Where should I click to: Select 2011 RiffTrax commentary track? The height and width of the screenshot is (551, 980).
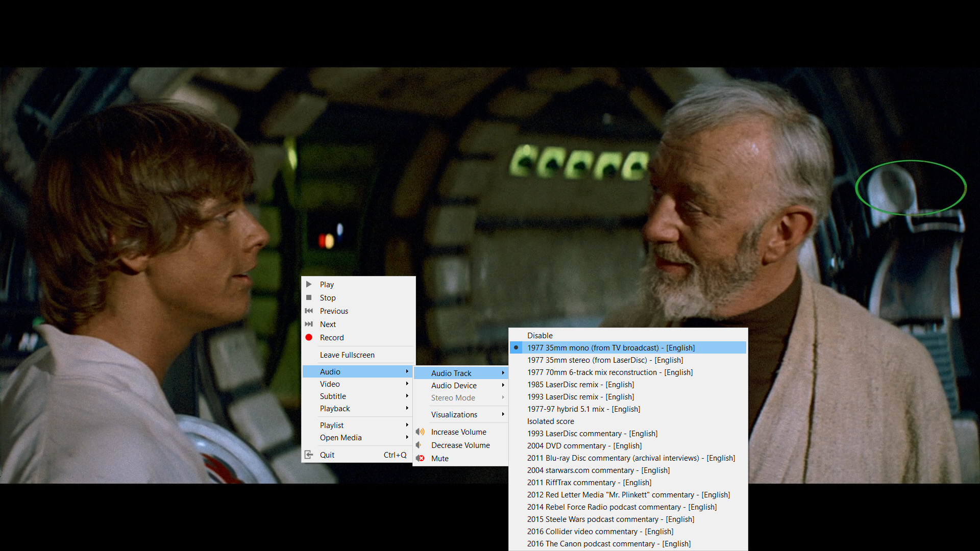click(x=628, y=482)
